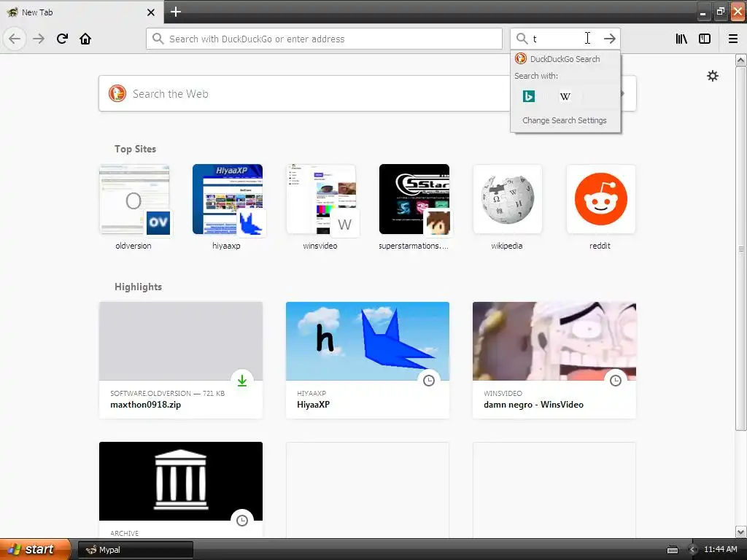Open the Archive highlight card
This screenshot has height=560, width=747.
click(x=181, y=490)
